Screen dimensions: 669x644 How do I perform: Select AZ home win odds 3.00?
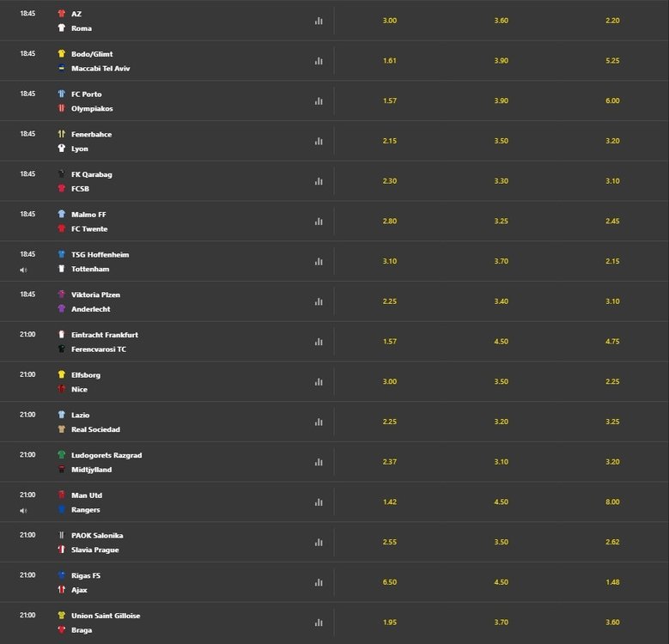point(389,21)
